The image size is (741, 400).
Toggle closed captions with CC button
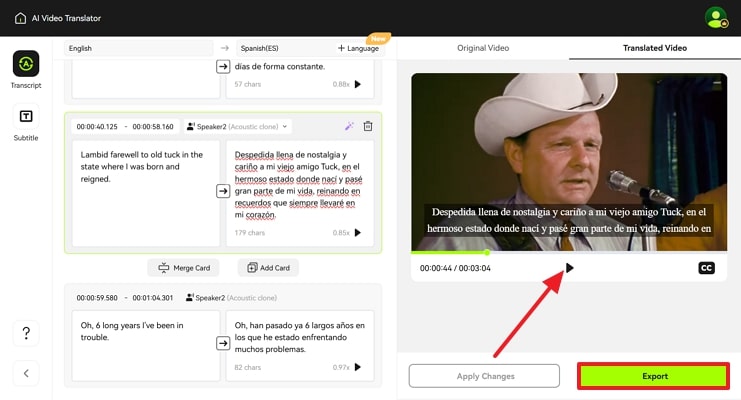point(707,268)
